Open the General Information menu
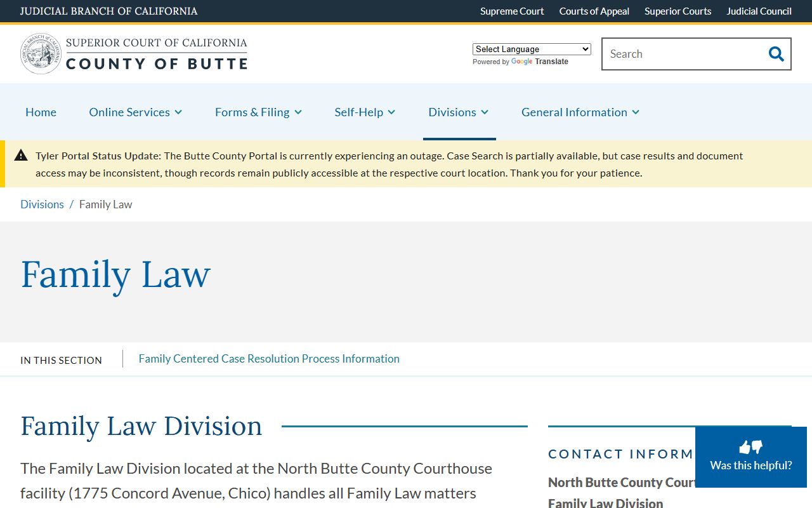Viewport: 812px width, 508px height. [x=574, y=112]
